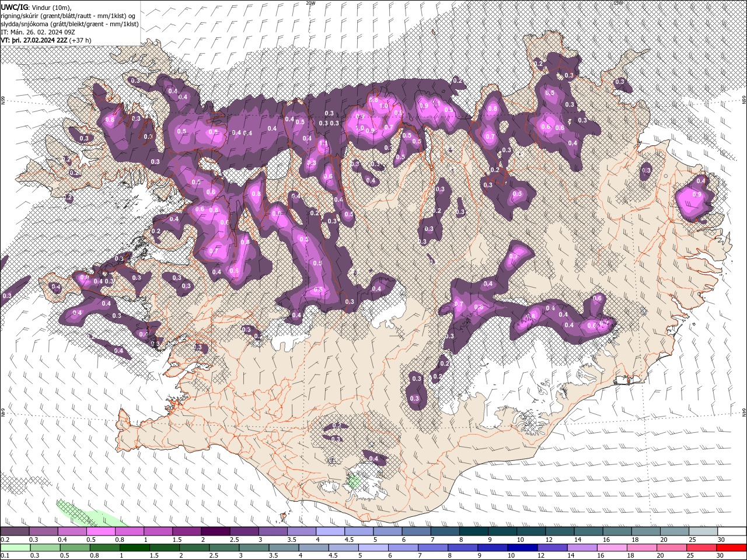Click the rain legend swatch labeled 4
Image resolution: width=747 pixels, height=560 pixels.
(313, 548)
